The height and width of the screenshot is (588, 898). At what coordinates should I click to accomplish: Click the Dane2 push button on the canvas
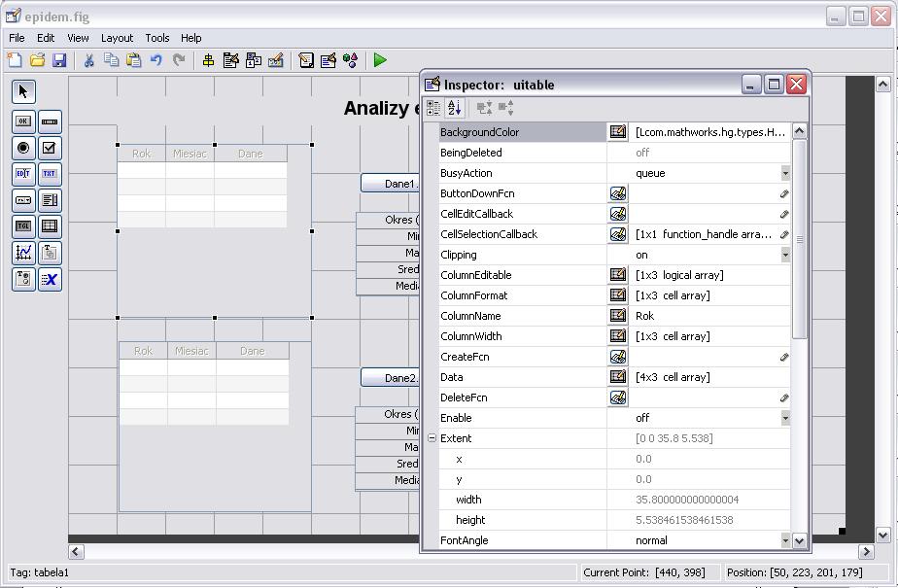click(391, 378)
